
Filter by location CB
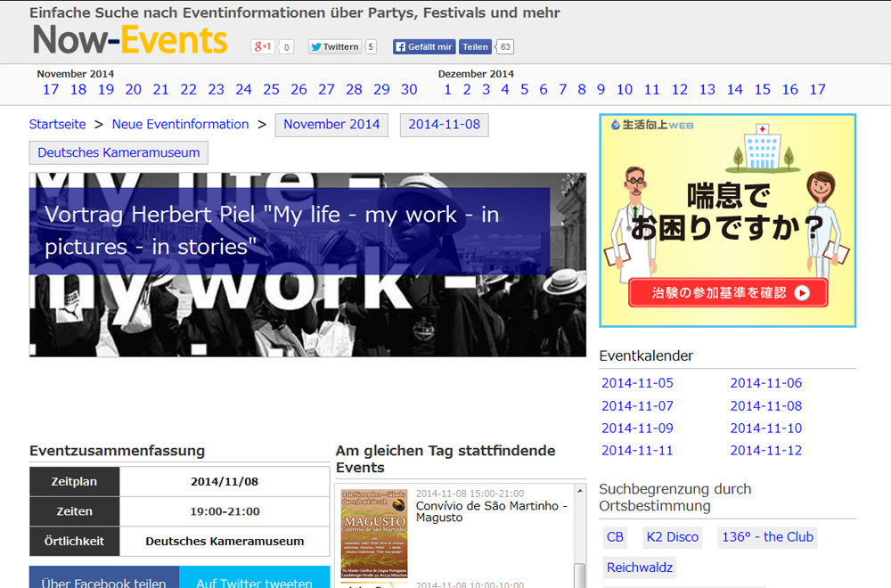[x=615, y=537]
